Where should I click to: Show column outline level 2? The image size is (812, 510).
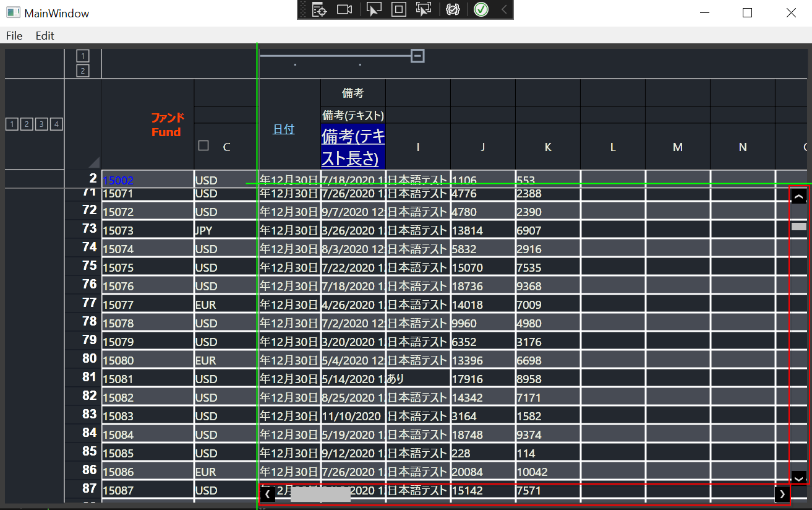pos(83,71)
